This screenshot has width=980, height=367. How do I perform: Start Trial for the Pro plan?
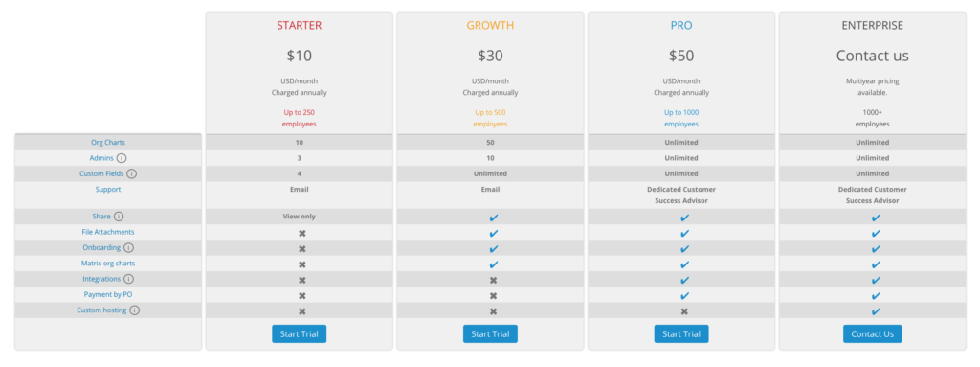(x=681, y=333)
